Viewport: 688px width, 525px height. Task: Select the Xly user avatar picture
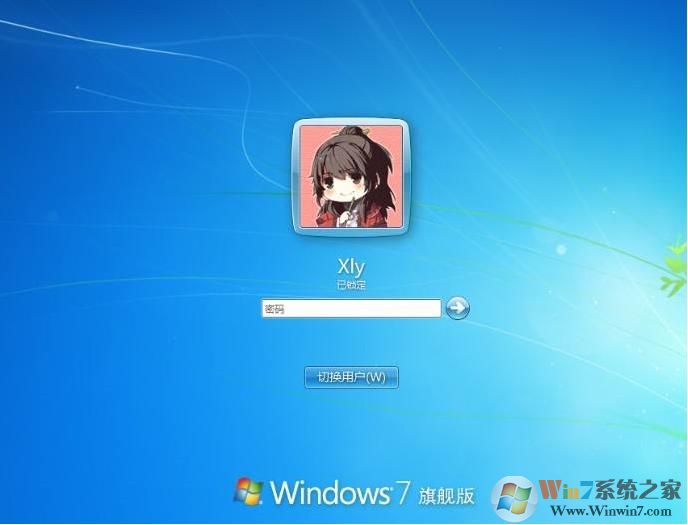point(351,177)
